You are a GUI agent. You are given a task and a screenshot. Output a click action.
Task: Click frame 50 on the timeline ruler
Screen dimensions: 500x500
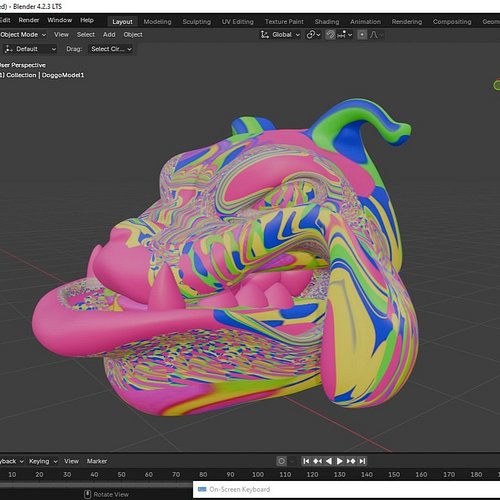click(x=121, y=474)
